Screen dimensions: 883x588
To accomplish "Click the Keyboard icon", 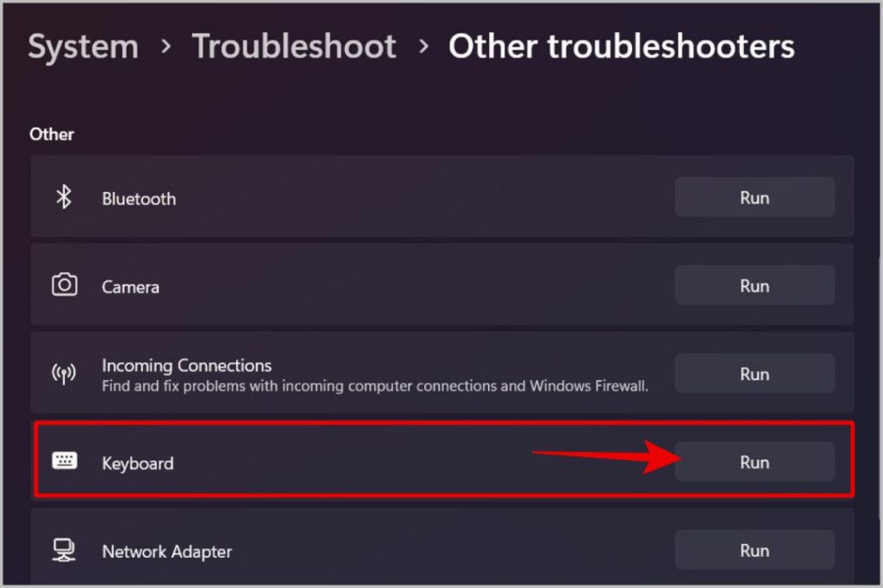I will tap(64, 460).
